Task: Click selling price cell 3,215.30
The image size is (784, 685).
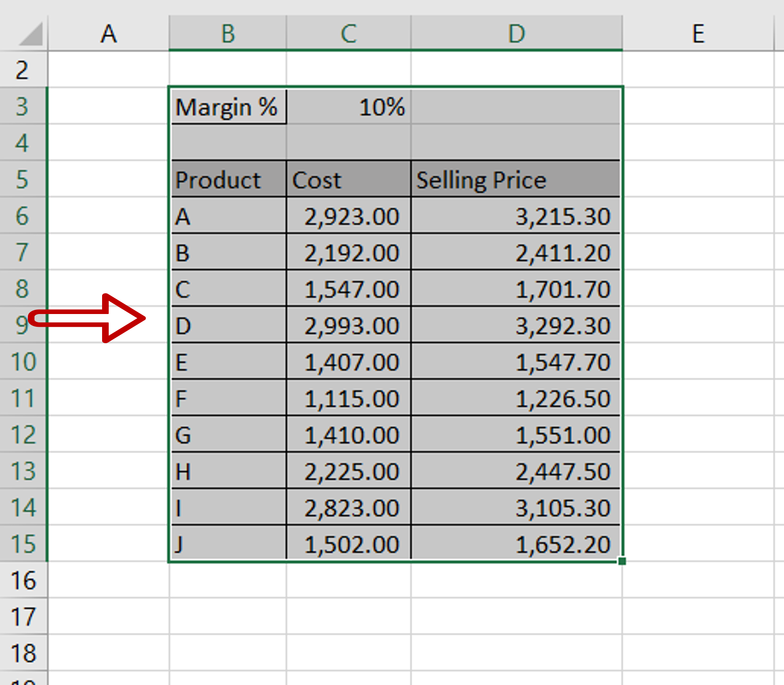Action: (516, 216)
